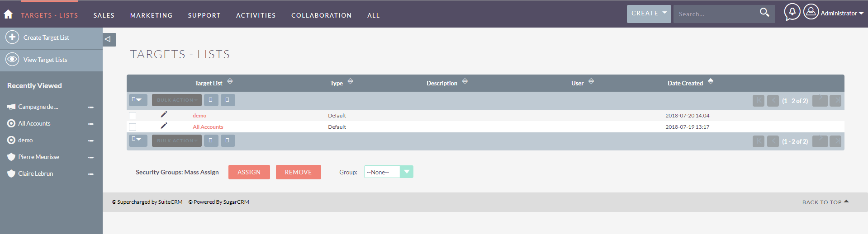This screenshot has height=234, width=868.
Task: Click the home icon in navigation bar
Action: pyautogui.click(x=8, y=14)
